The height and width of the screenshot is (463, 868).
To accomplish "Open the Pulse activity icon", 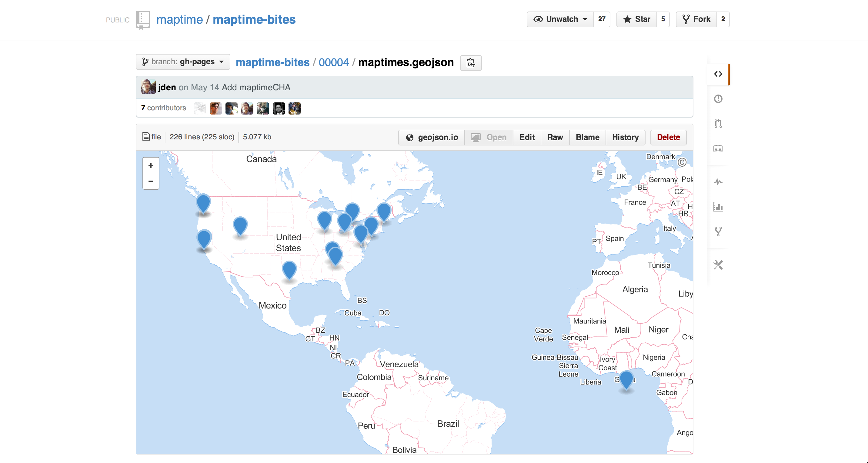I will pos(718,182).
